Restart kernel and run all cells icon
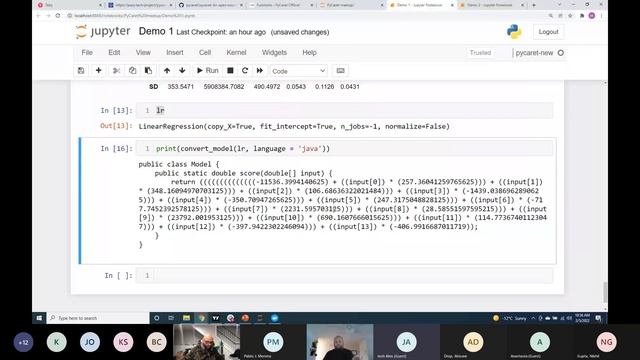Viewport: 640px width, 360px height. click(x=260, y=71)
